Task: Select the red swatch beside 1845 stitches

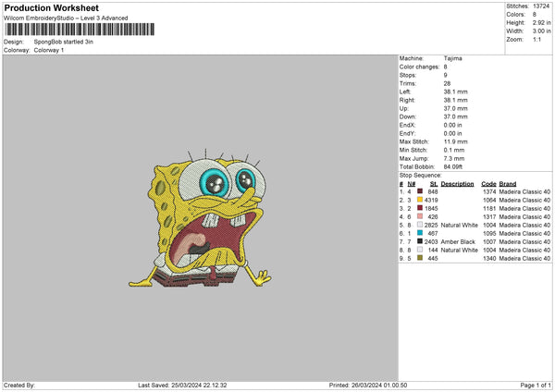Action: (420, 208)
